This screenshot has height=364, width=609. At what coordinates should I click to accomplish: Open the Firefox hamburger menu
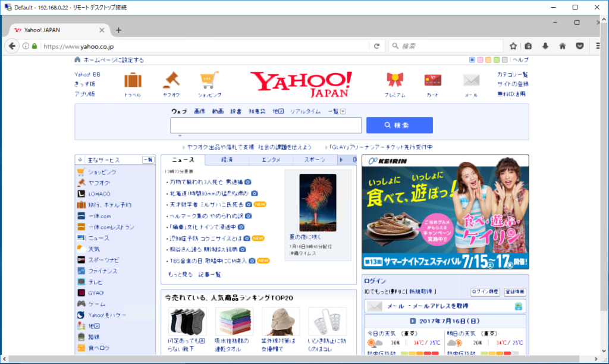598,46
